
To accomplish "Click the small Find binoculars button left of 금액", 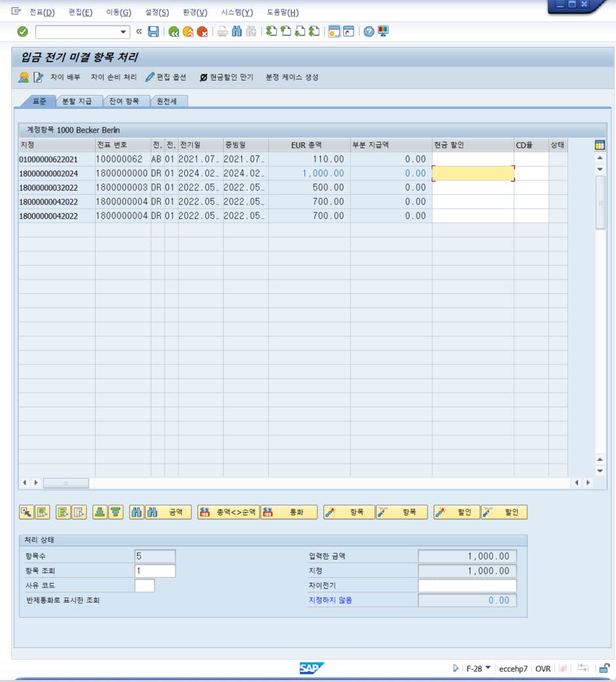I will pyautogui.click(x=136, y=512).
